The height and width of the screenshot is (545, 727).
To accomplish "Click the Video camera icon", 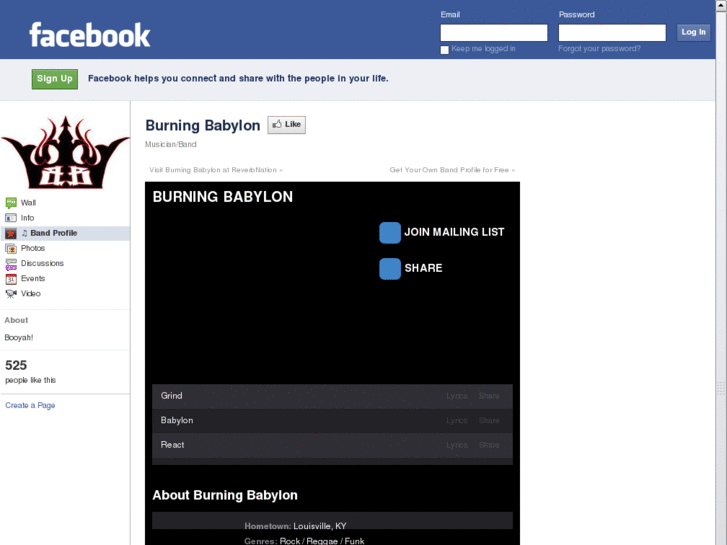I will point(11,294).
